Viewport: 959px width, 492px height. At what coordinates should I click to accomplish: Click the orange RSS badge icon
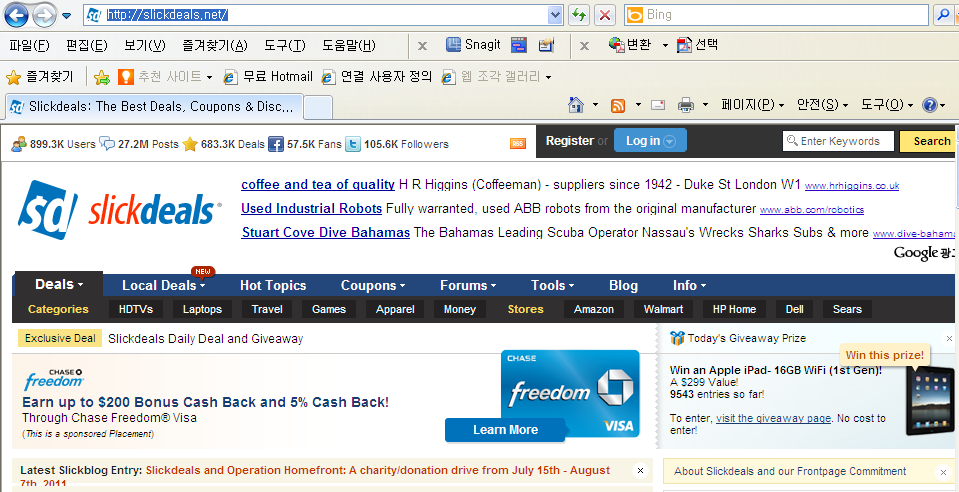coord(518,143)
